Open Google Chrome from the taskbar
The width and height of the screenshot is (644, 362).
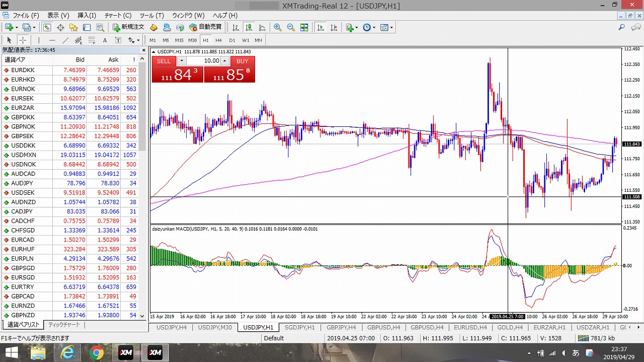[x=96, y=353]
